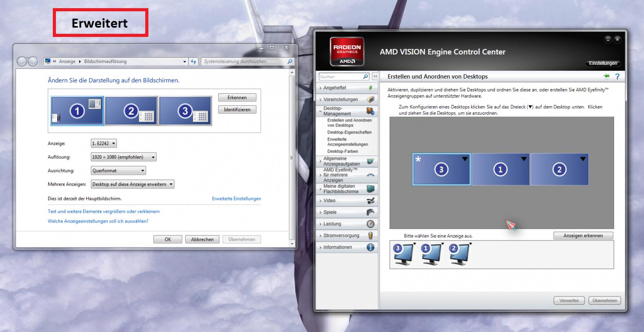The width and height of the screenshot is (644, 332).
Task: Click the Informationen info icon
Action: click(371, 247)
